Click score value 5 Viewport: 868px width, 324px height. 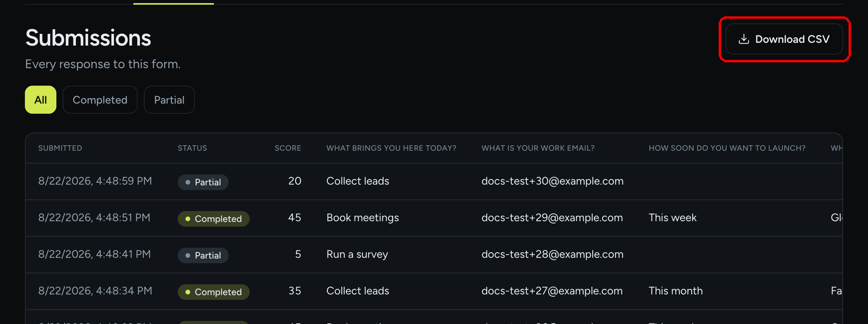click(x=298, y=254)
